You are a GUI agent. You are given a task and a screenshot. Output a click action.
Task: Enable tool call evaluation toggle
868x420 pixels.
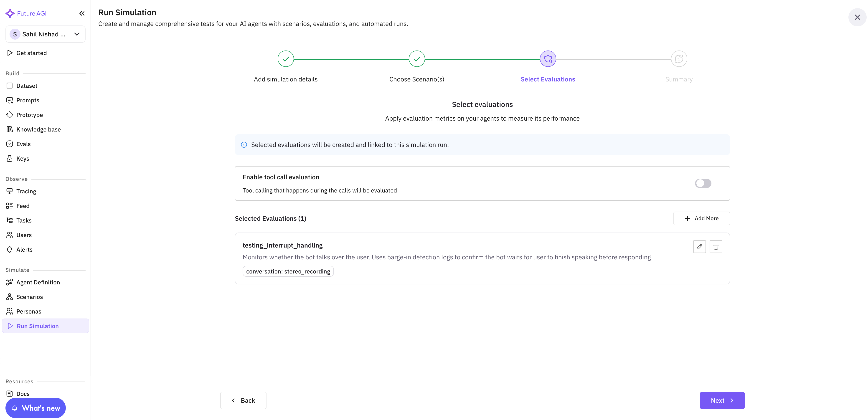pyautogui.click(x=703, y=183)
